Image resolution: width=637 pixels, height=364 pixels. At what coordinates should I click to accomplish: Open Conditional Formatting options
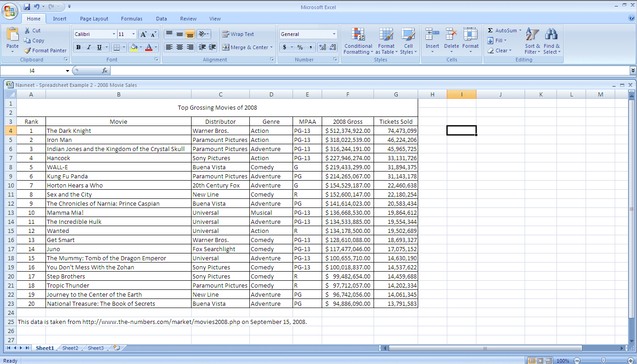358,41
